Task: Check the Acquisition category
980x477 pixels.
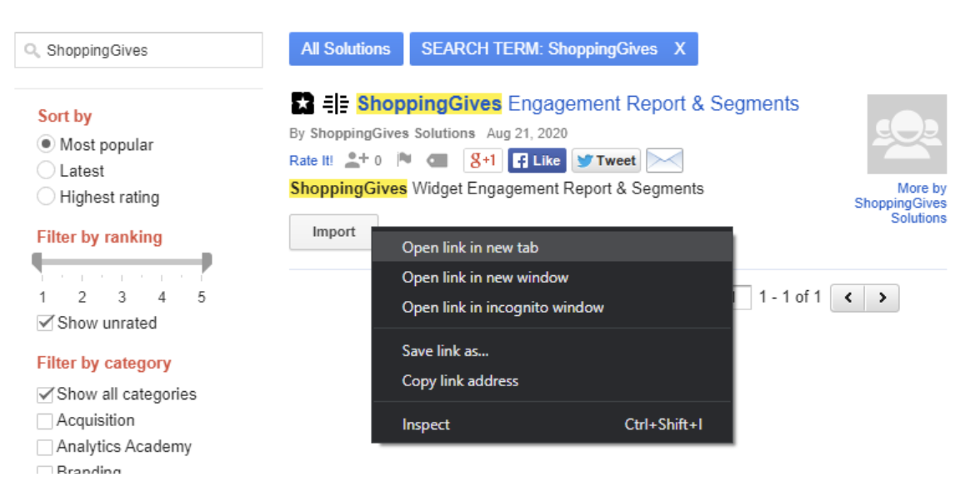Action: point(45,421)
